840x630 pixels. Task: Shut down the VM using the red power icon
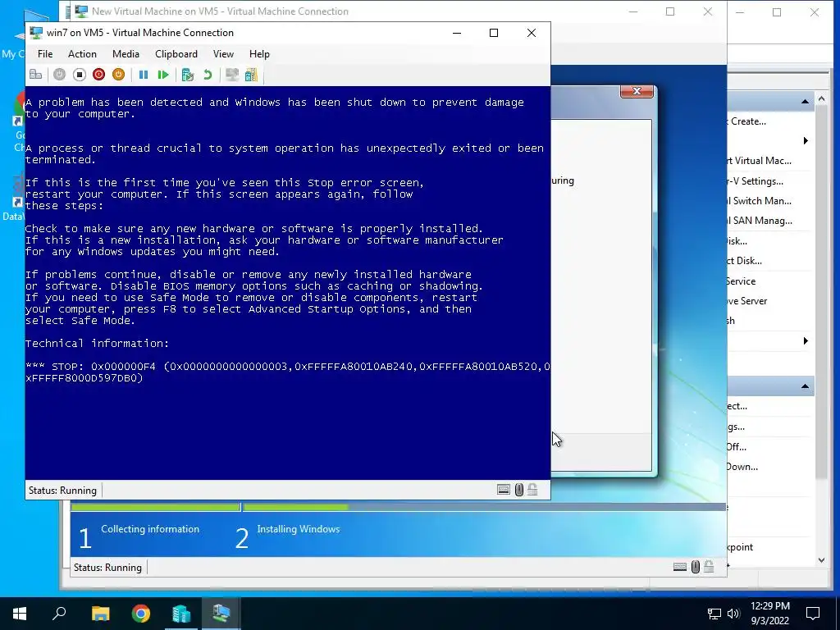click(x=98, y=75)
